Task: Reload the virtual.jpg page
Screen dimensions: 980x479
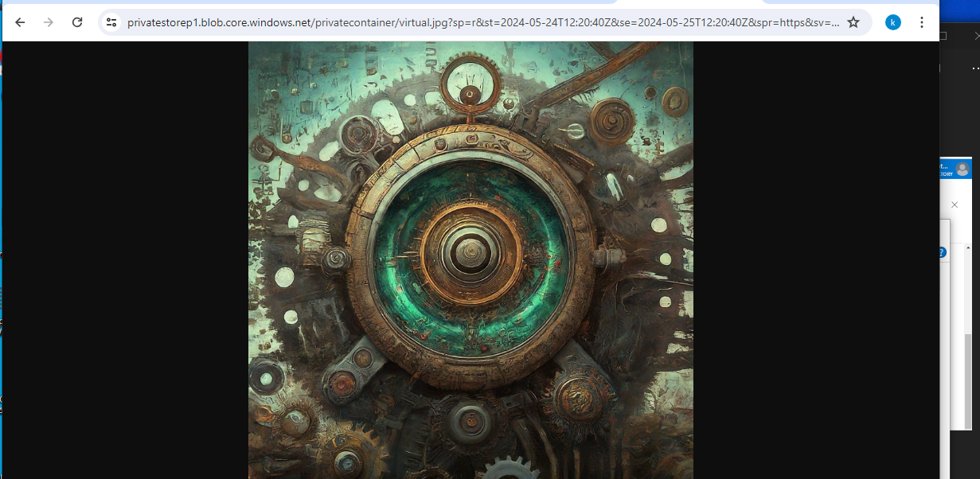Action: (77, 22)
